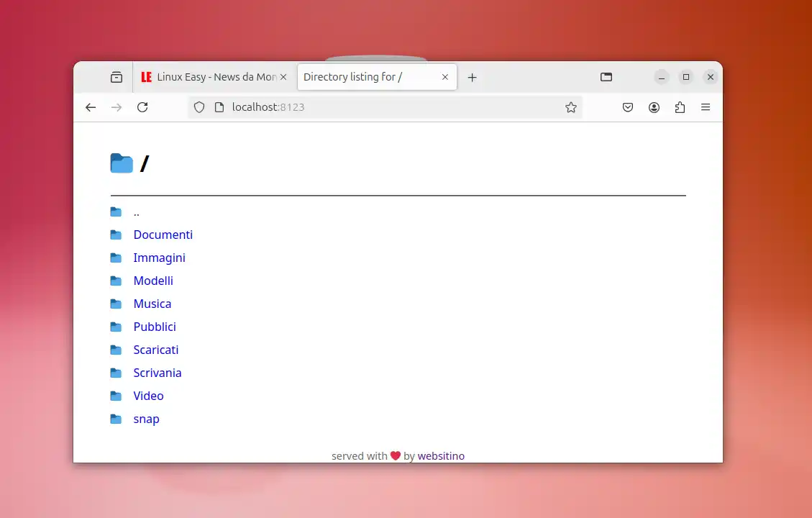Open the list all tabs dropdown
This screenshot has width=812, height=518.
click(x=606, y=77)
